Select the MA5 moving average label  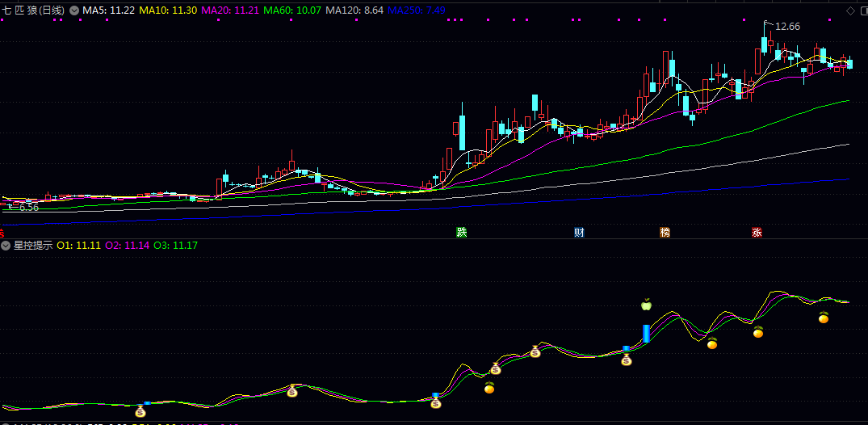point(108,11)
